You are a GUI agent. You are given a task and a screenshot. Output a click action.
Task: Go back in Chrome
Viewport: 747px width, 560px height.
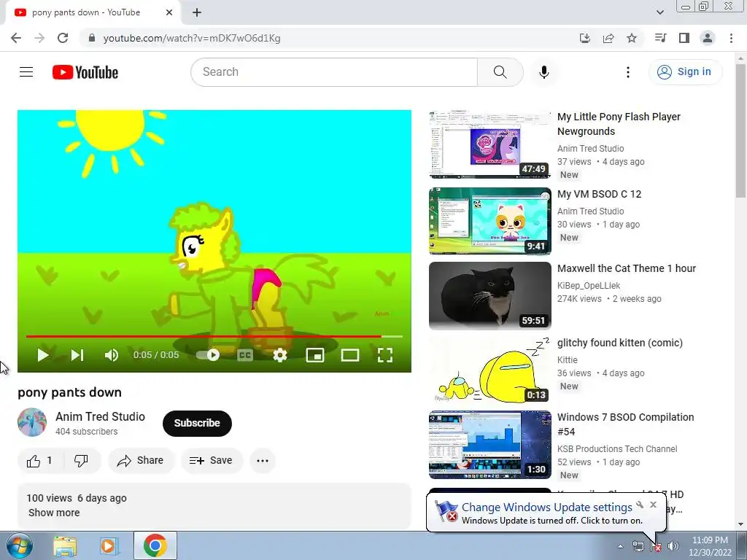(x=16, y=38)
